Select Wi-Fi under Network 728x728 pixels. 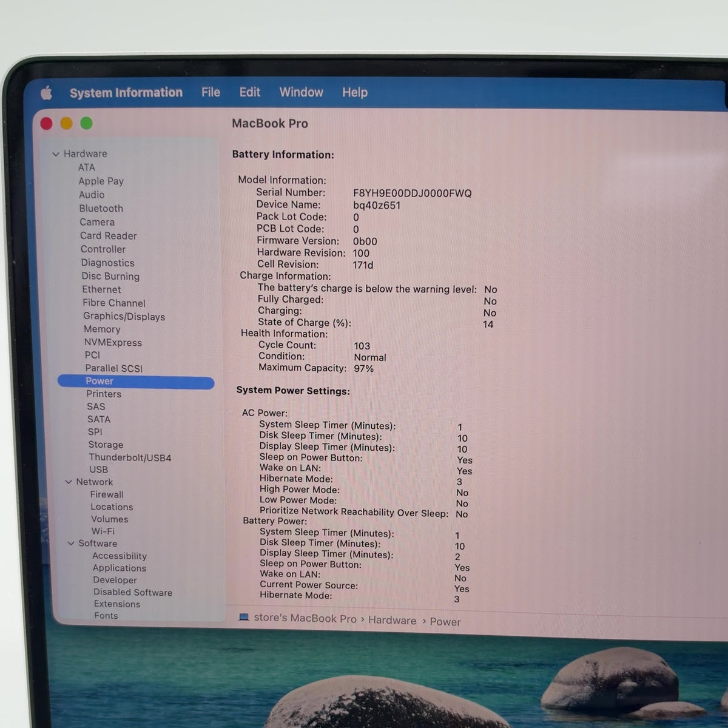[103, 531]
